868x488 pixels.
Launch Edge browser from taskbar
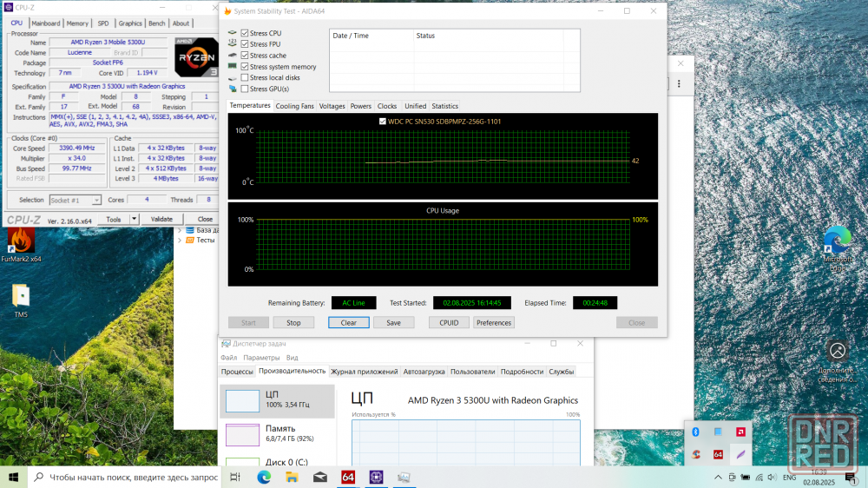(264, 477)
